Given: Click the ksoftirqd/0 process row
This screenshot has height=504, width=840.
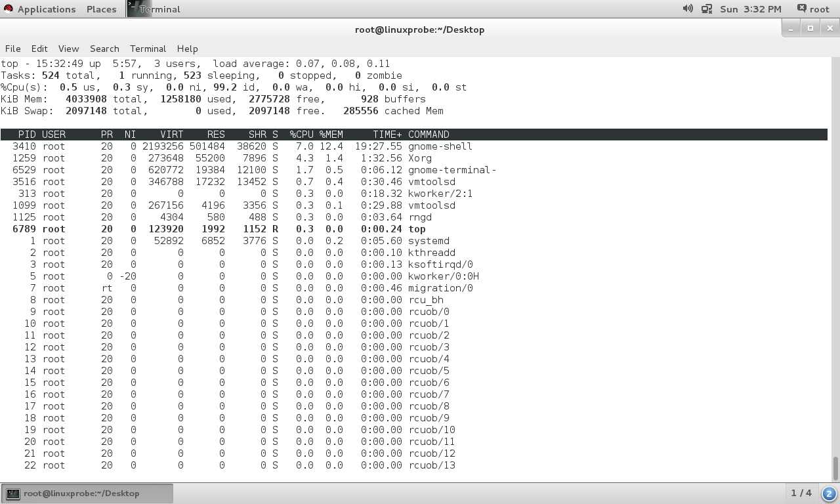Looking at the screenshot, I should click(x=413, y=264).
